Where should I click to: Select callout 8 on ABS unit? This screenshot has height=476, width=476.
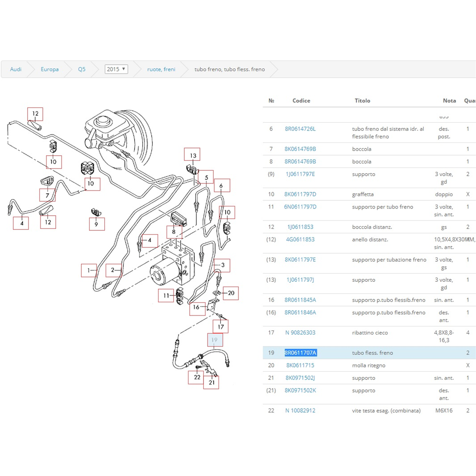174,232
